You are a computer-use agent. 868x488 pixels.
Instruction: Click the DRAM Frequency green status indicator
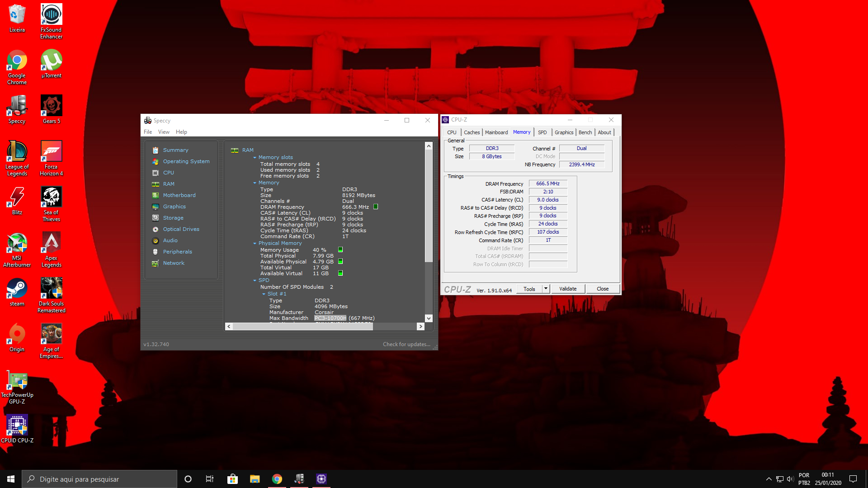click(376, 207)
